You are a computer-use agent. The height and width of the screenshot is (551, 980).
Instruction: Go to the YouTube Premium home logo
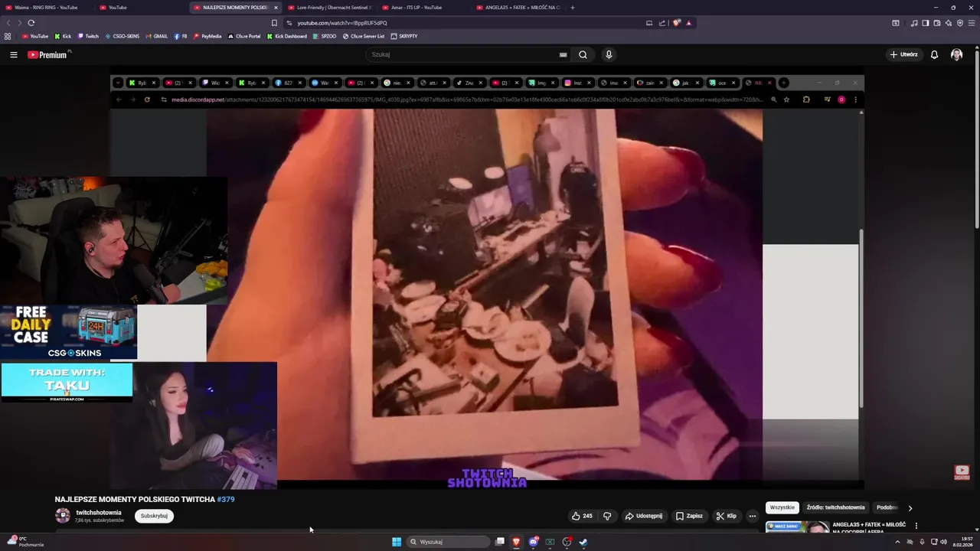tap(47, 54)
